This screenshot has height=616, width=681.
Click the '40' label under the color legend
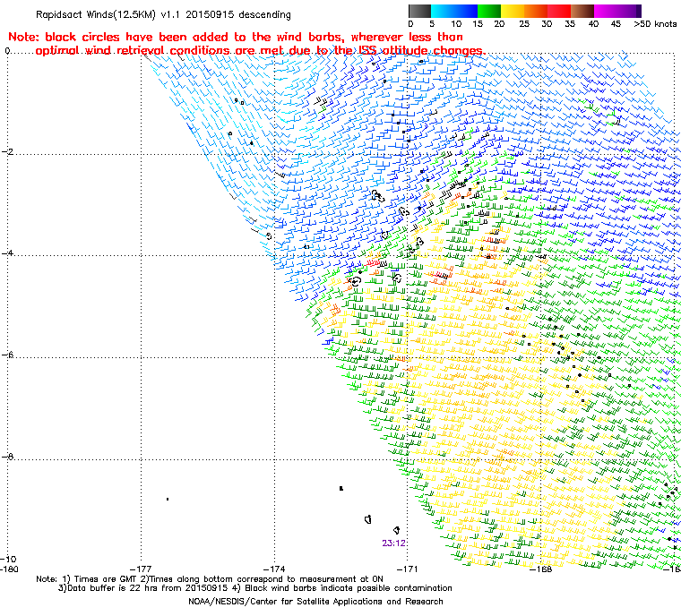coord(593,24)
